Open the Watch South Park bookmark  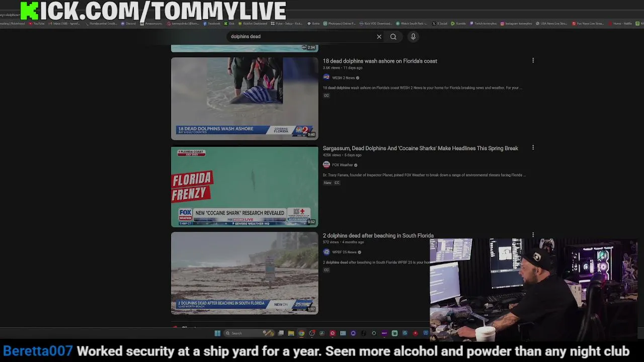pyautogui.click(x=411, y=24)
